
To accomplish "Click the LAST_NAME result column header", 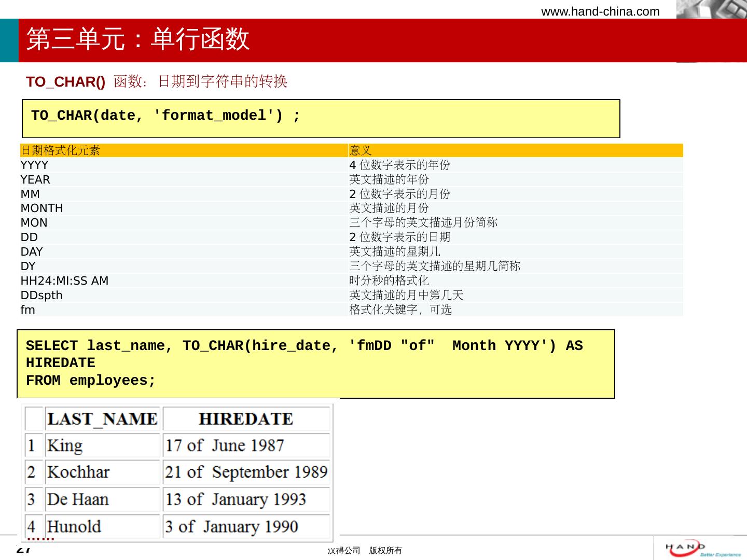I will (x=102, y=419).
